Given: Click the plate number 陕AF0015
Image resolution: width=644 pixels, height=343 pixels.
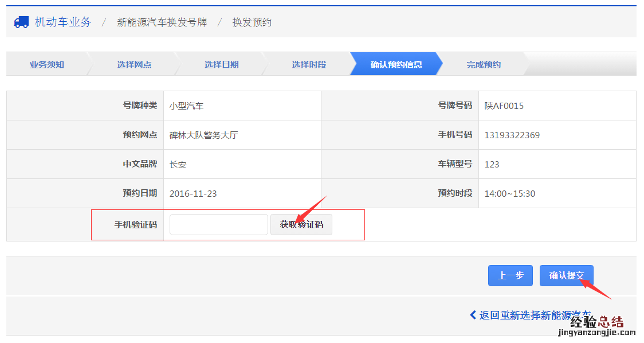Looking at the screenshot, I should (504, 106).
